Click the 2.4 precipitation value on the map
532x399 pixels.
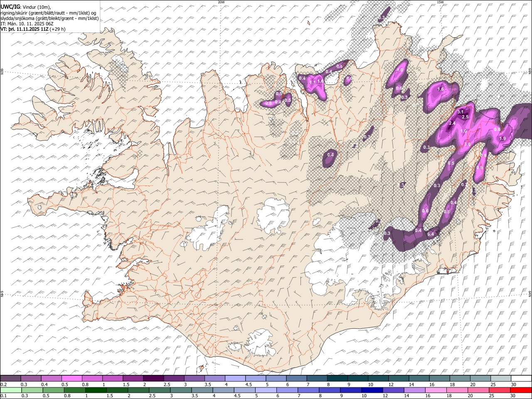[452, 123]
